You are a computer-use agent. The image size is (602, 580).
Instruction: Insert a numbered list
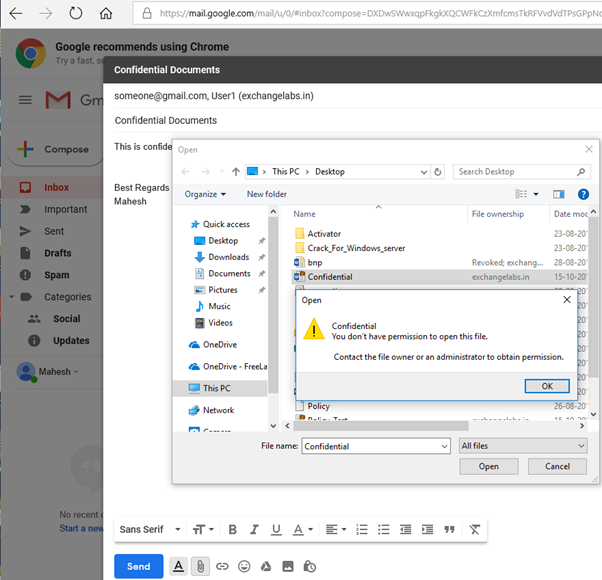(x=362, y=529)
